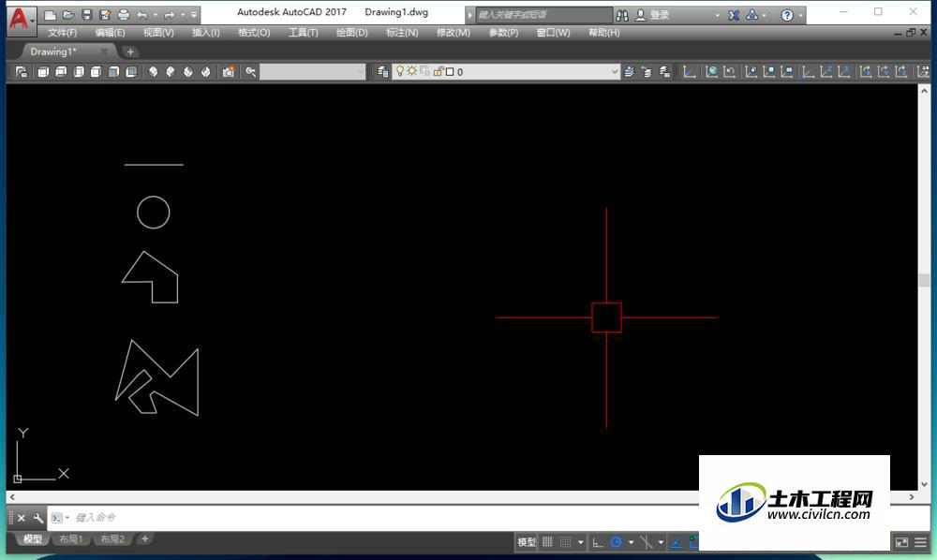Click the Plot printer icon
This screenshot has width=937, height=560.
(124, 15)
